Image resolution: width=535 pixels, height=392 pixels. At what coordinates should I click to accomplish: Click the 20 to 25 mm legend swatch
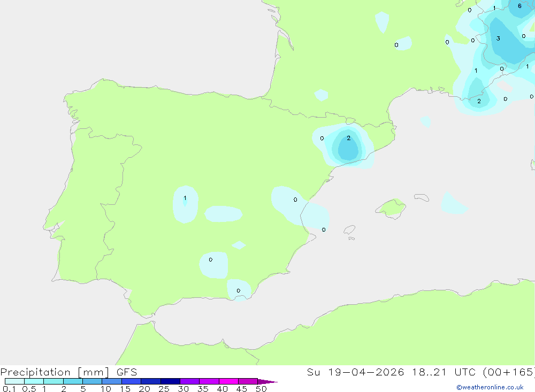(x=151, y=381)
